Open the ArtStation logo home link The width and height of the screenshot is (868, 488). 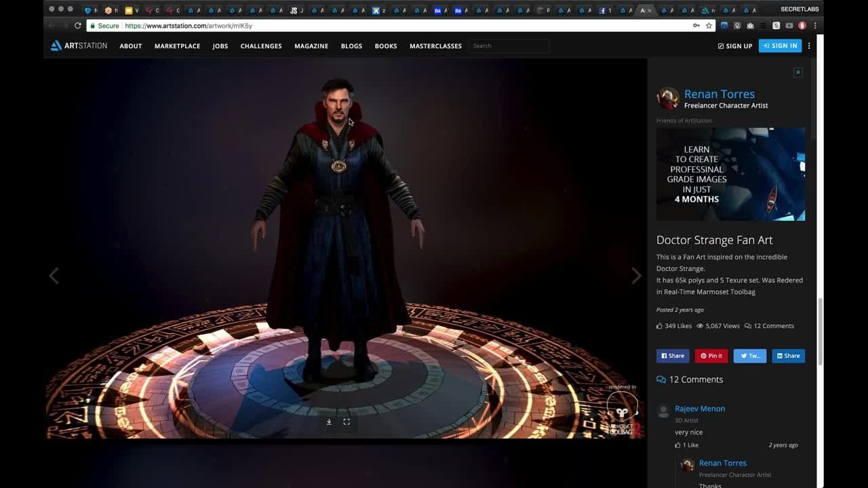[79, 45]
